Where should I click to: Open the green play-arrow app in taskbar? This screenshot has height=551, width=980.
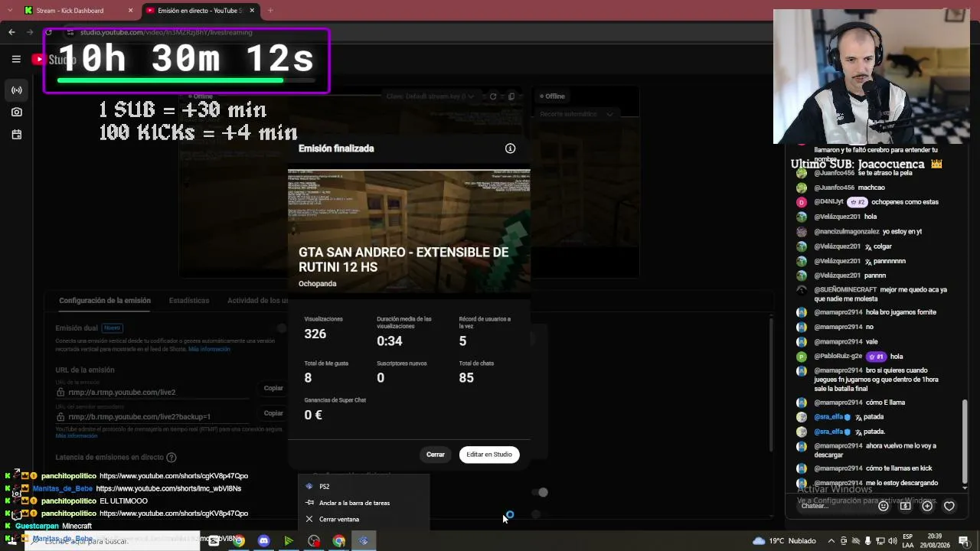pos(289,541)
